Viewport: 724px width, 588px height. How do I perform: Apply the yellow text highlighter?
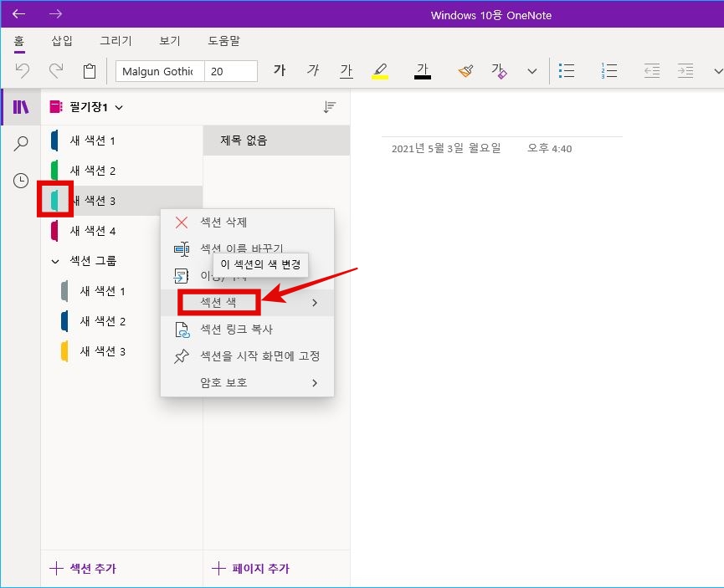[x=380, y=71]
